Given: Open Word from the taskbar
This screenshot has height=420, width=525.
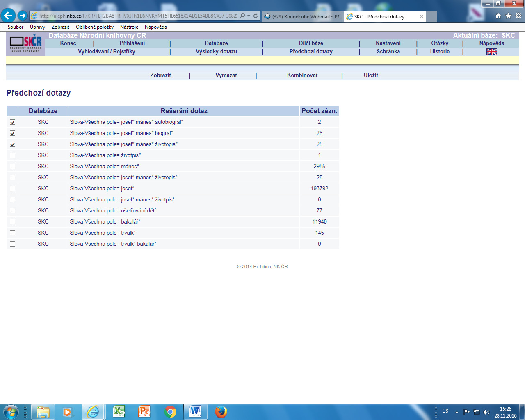Looking at the screenshot, I should pos(195,412).
